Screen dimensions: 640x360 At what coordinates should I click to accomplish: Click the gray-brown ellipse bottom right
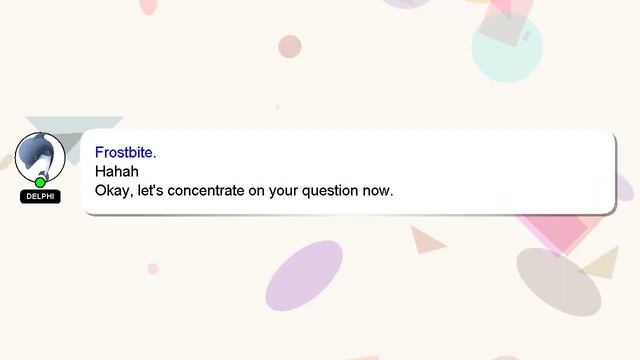tap(558, 282)
